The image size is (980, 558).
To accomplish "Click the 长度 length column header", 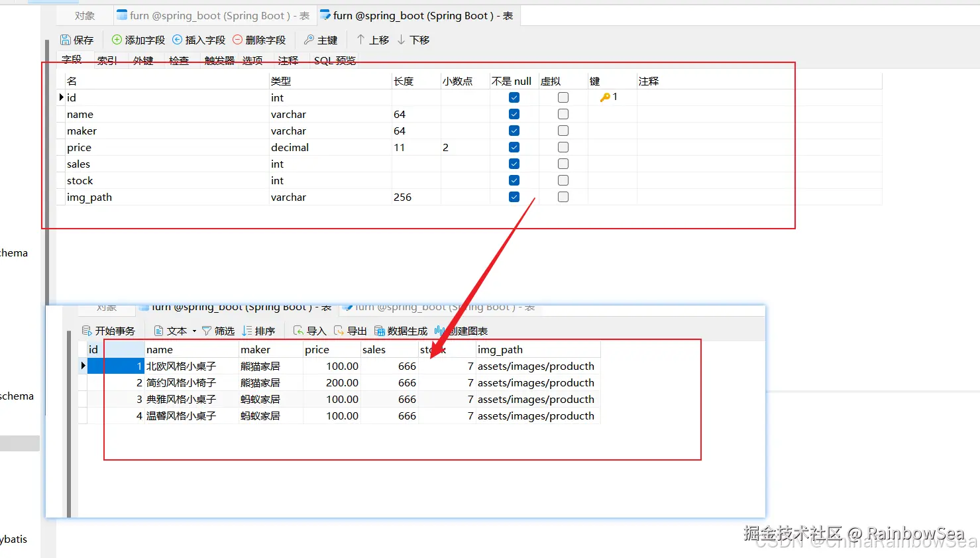I will pyautogui.click(x=416, y=81).
